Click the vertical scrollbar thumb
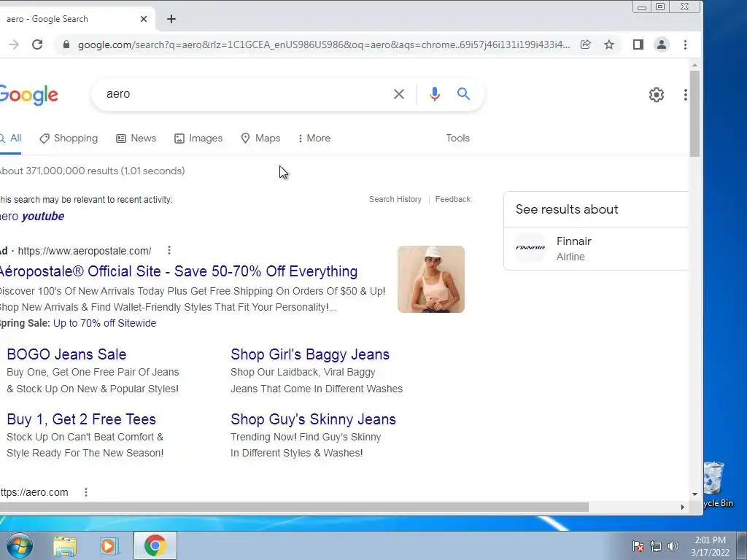Image resolution: width=747 pixels, height=560 pixels. point(694,113)
